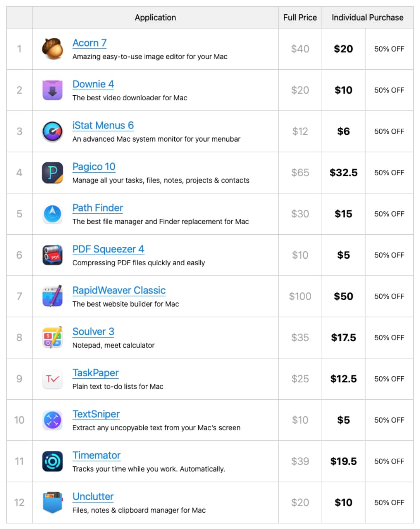
Task: Follow the RapidWeaver Classic link
Action: click(119, 291)
